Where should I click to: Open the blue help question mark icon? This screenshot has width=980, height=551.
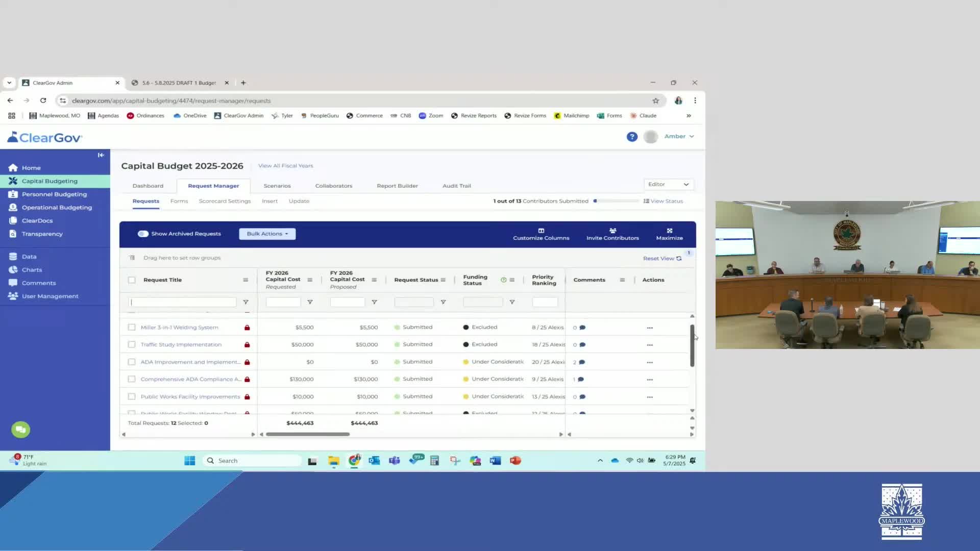tap(632, 137)
